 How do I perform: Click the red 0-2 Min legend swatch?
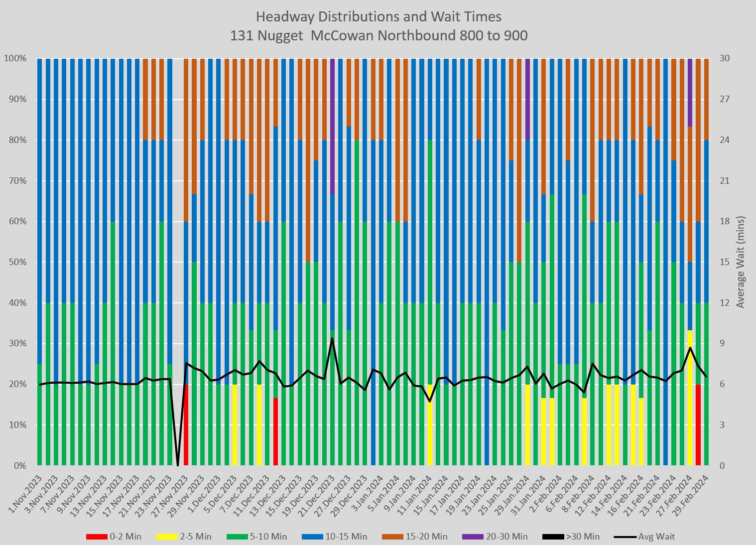click(97, 537)
